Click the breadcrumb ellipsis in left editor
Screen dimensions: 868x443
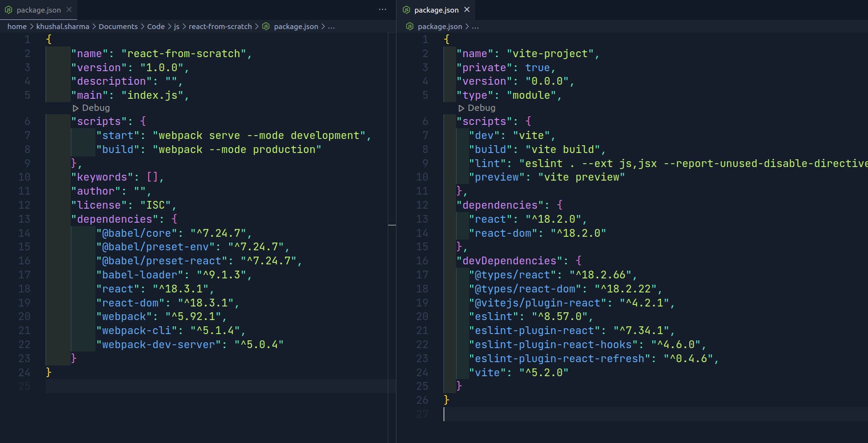[331, 27]
